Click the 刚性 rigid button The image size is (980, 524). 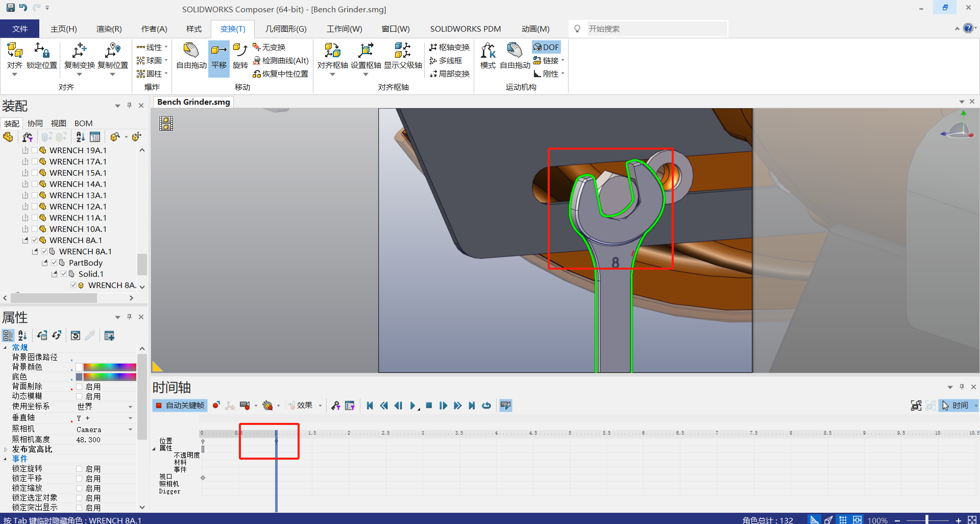point(546,74)
